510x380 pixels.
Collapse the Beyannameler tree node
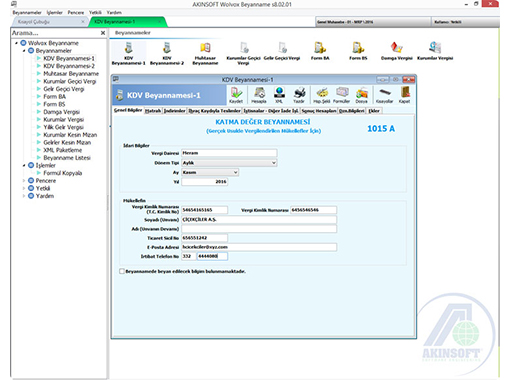[24, 51]
